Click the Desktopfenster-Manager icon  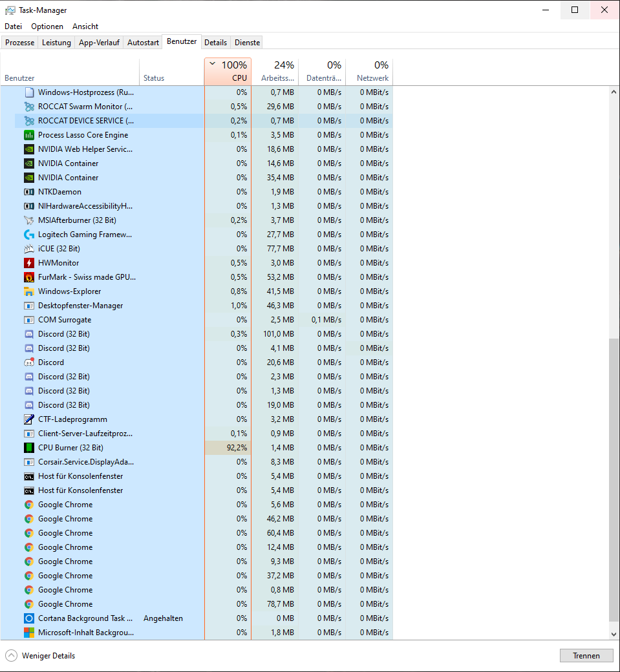coord(28,306)
